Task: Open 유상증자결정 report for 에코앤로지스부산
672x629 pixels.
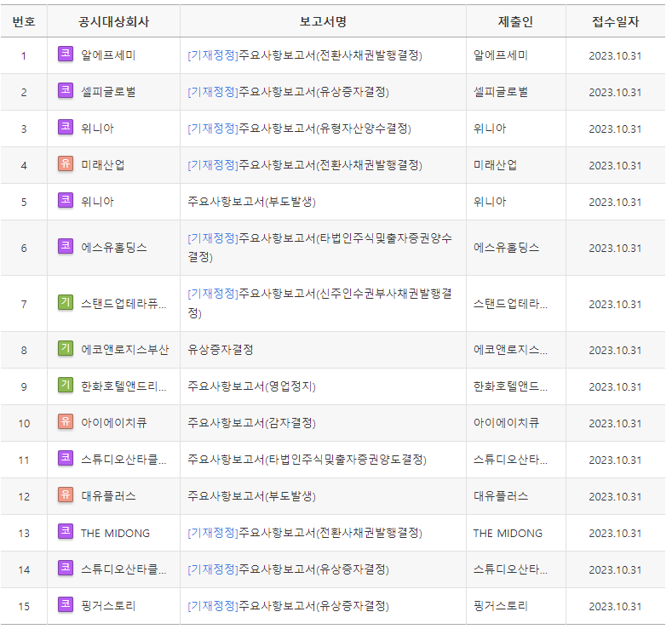Action: coord(221,350)
